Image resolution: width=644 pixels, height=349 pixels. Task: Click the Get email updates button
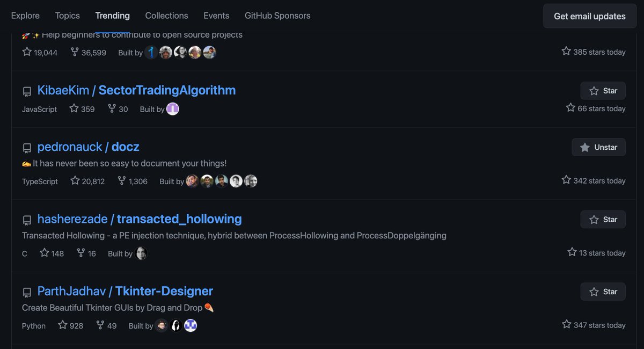coord(589,16)
